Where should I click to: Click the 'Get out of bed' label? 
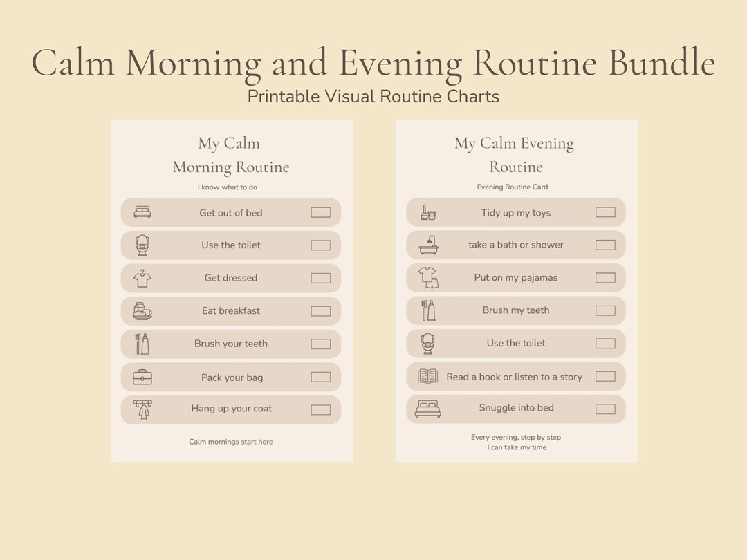231,213
